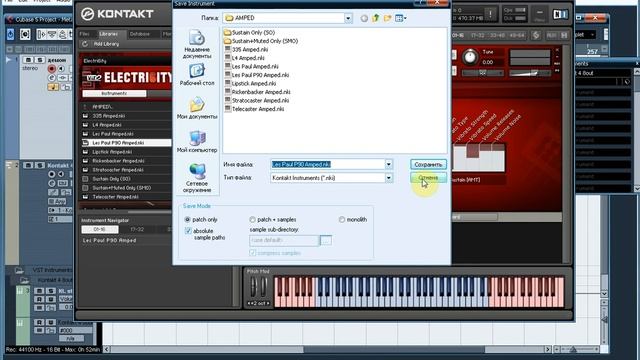Expand the file type dropdown arrow

pyautogui.click(x=389, y=178)
